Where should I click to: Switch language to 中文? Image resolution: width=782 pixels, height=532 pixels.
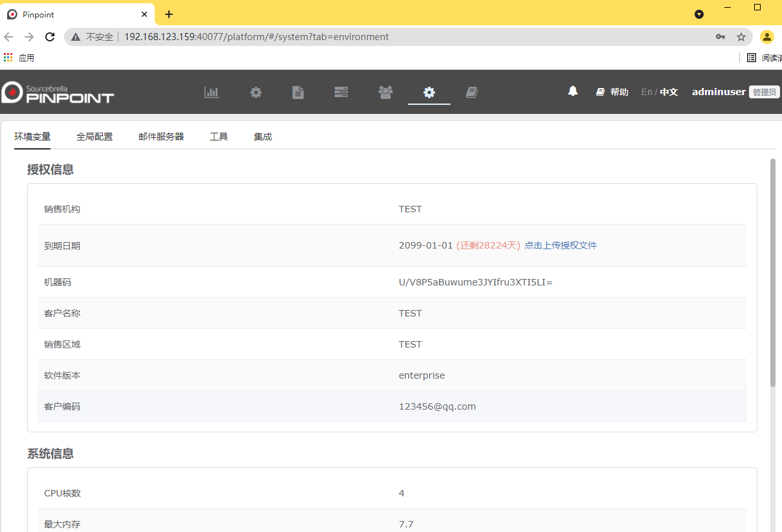coord(669,92)
